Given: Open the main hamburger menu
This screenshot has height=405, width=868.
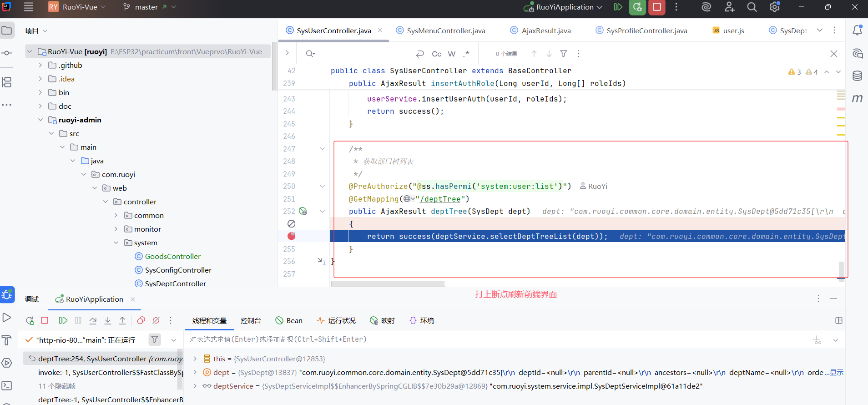Looking at the screenshot, I should pos(29,7).
